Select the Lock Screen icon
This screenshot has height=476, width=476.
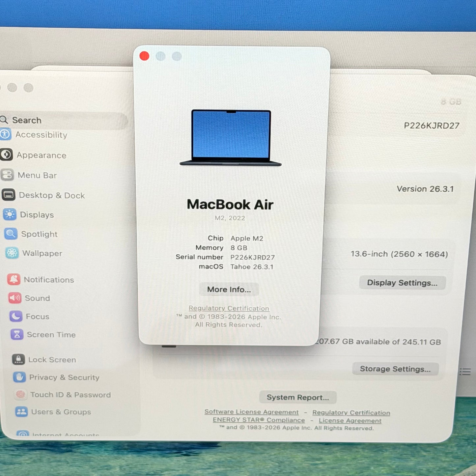(18, 359)
